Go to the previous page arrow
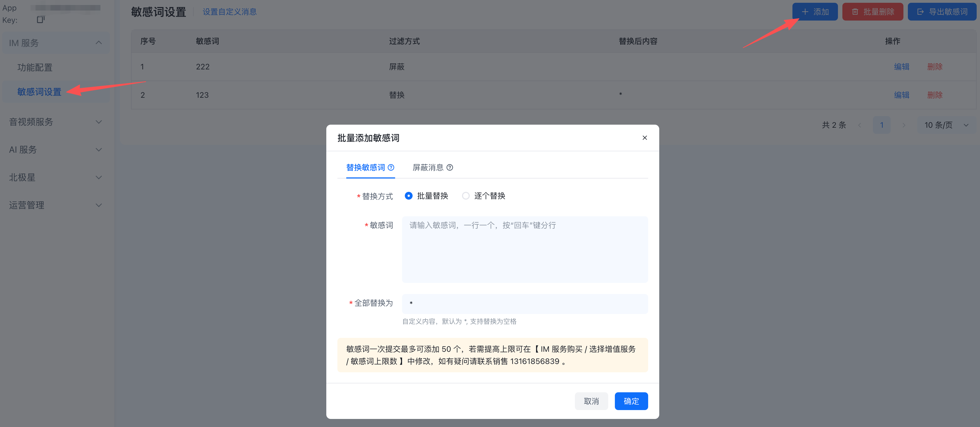 coord(859,125)
